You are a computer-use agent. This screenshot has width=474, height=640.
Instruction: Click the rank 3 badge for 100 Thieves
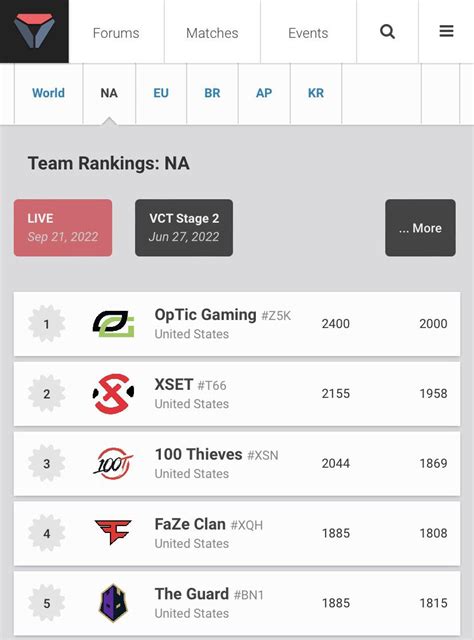click(47, 464)
